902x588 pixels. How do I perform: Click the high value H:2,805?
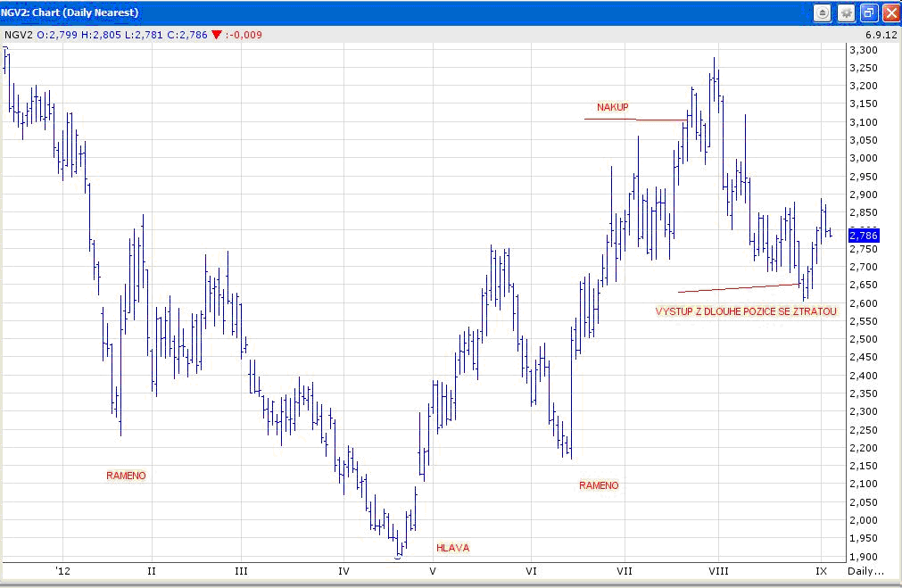(101, 35)
